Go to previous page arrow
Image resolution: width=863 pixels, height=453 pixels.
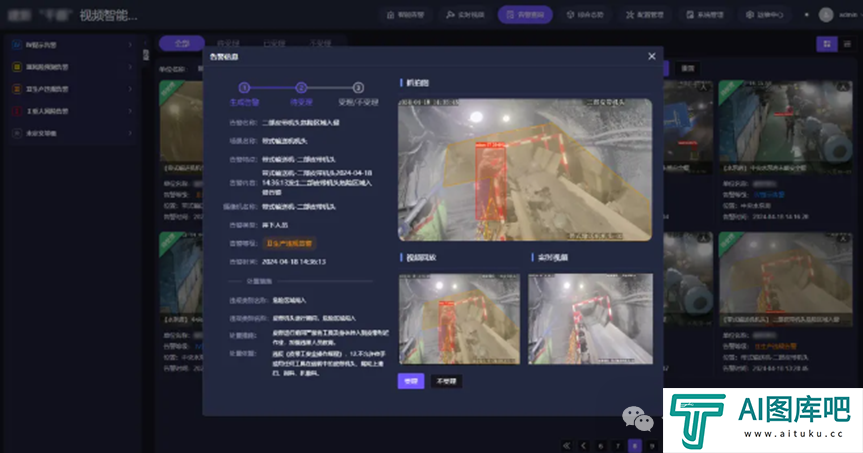click(583, 445)
